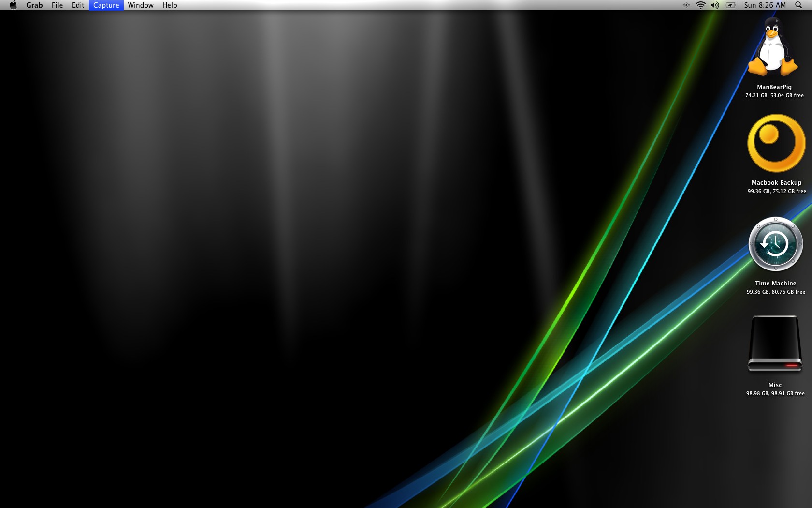Click the Macbook Backup name label
Viewport: 812px width, 508px height.
[x=777, y=183]
